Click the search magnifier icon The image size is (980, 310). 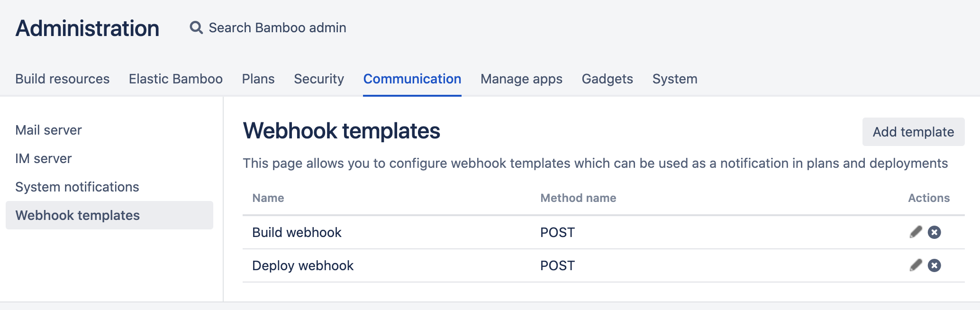[x=196, y=27]
